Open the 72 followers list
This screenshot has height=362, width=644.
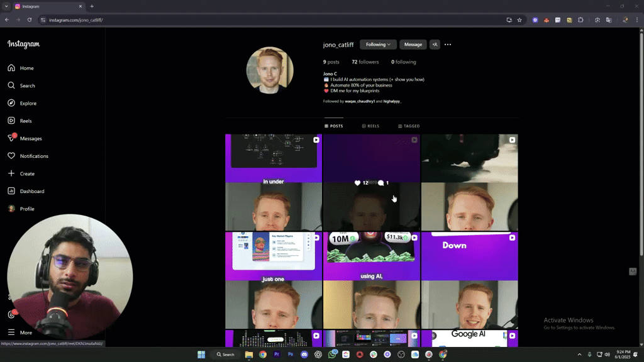(365, 62)
